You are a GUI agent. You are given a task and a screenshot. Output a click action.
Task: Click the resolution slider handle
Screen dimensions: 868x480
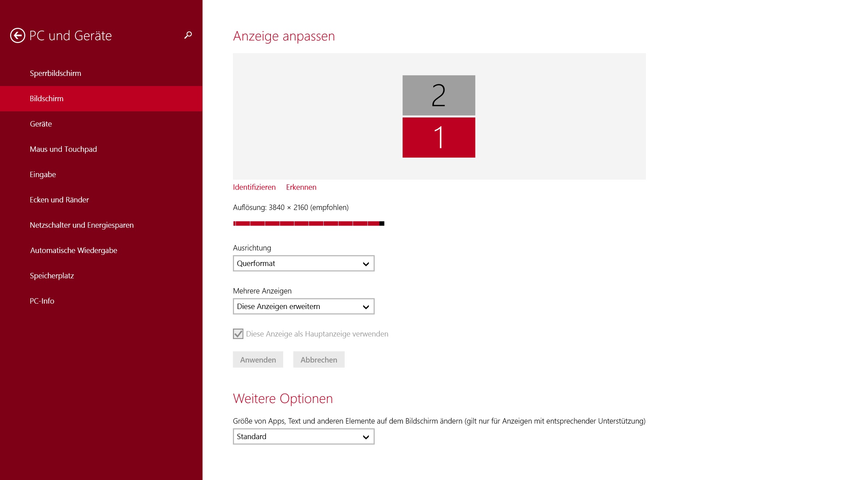point(382,223)
